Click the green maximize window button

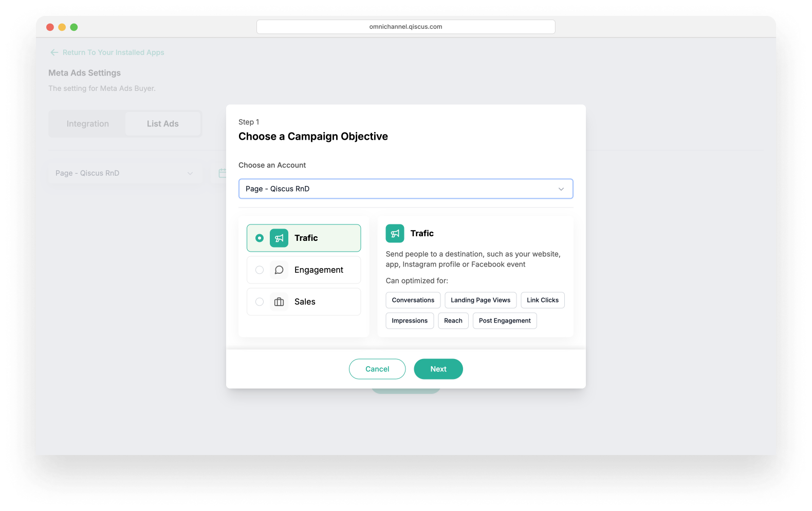coord(74,27)
